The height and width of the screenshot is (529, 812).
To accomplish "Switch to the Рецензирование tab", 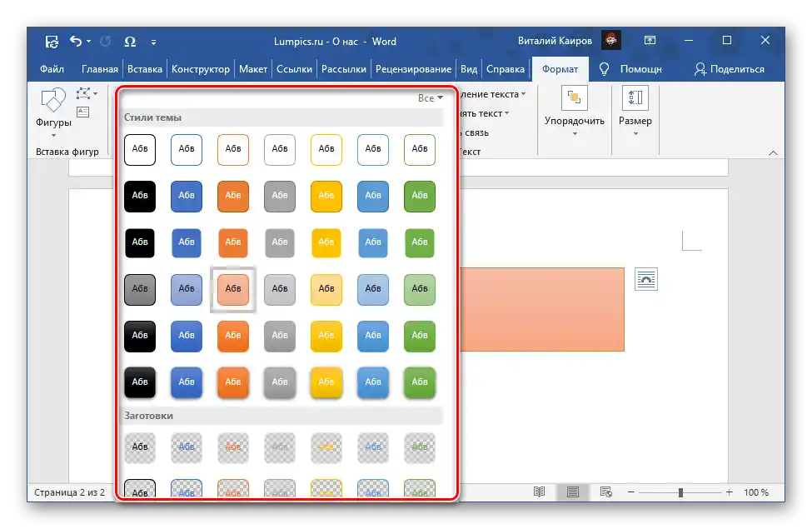I will tap(413, 69).
